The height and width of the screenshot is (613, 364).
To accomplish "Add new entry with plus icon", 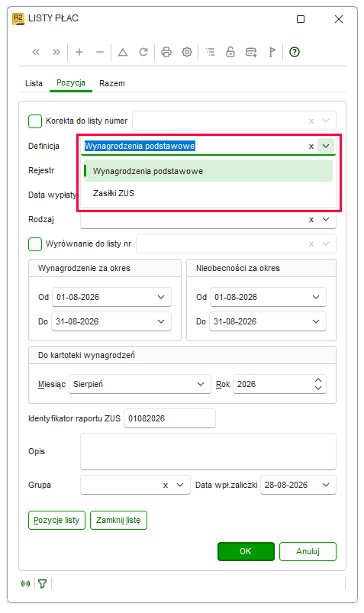I will tap(79, 52).
